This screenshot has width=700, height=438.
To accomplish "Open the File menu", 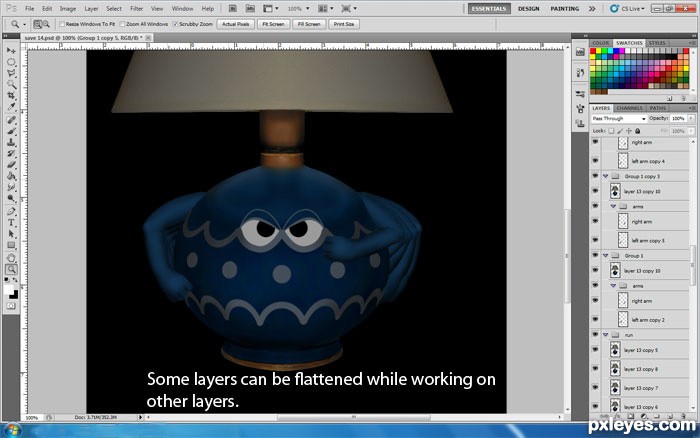I will pyautogui.click(x=29, y=8).
